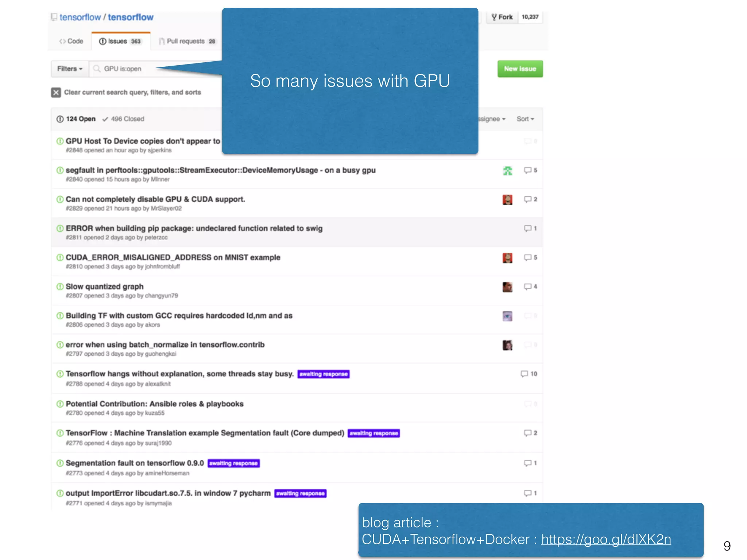Click author name sjperkins
The image size is (747, 560).
[x=159, y=151]
